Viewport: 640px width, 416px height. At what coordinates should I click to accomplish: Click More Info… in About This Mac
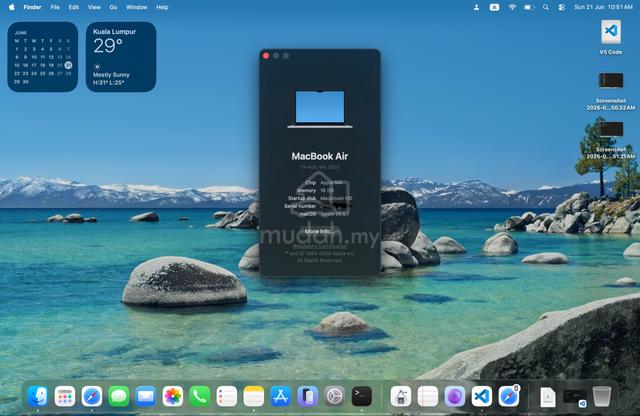[x=320, y=231]
